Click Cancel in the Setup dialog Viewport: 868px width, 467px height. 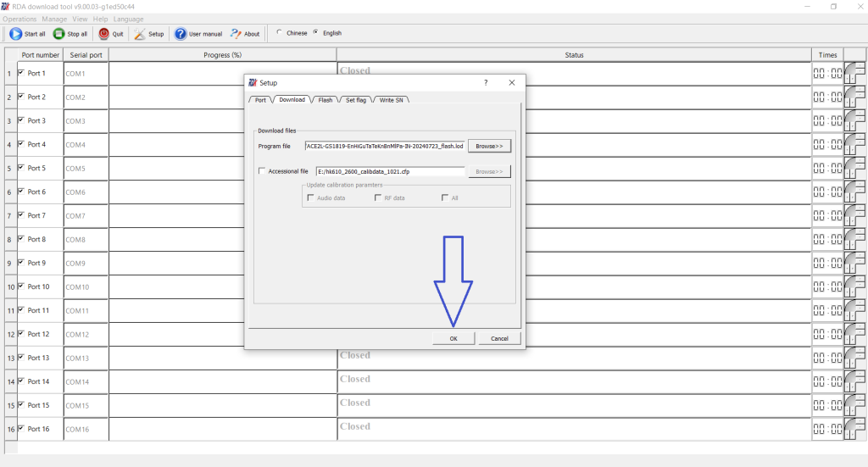(x=499, y=338)
